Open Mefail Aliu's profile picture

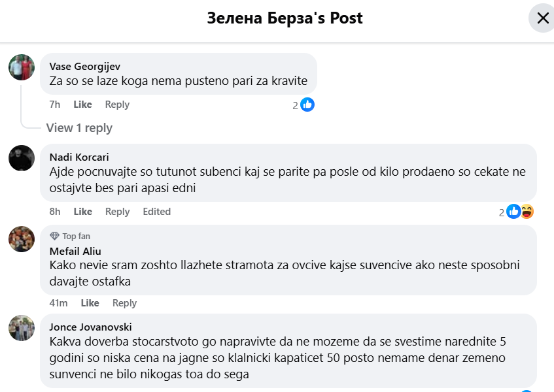pos(22,239)
